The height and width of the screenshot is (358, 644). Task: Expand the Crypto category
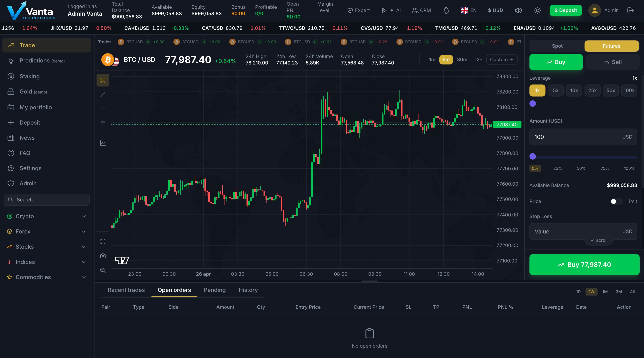(x=46, y=216)
